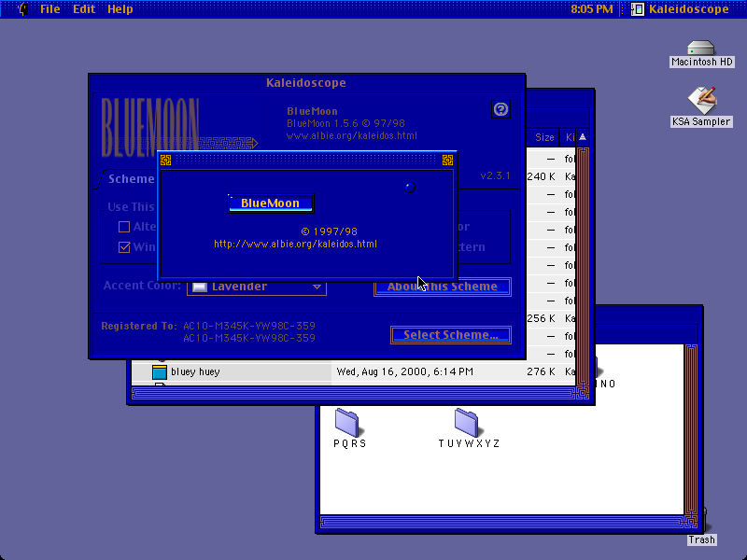This screenshot has width=747, height=560.
Task: Switch to the Scheme tab
Action: [x=131, y=179]
